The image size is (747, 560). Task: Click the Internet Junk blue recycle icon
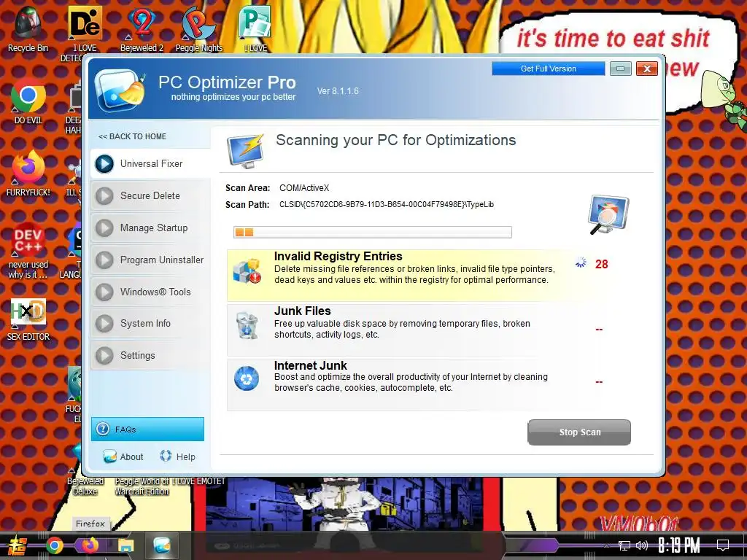[247, 378]
